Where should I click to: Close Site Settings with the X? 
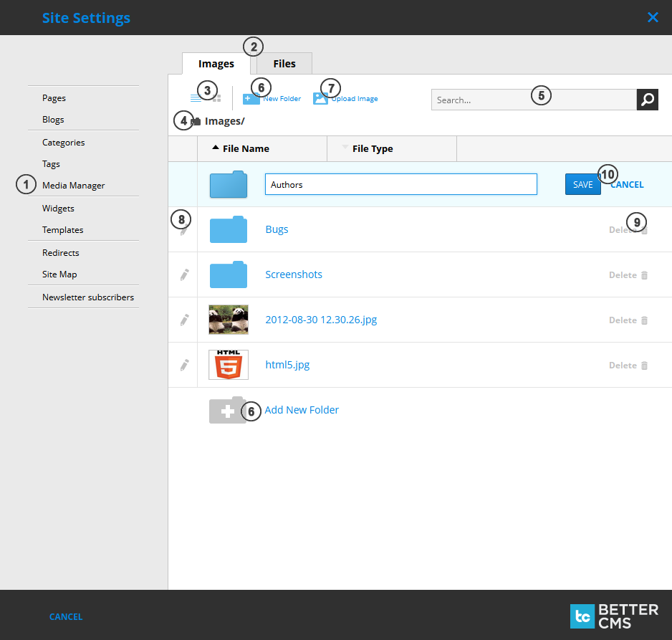653,17
